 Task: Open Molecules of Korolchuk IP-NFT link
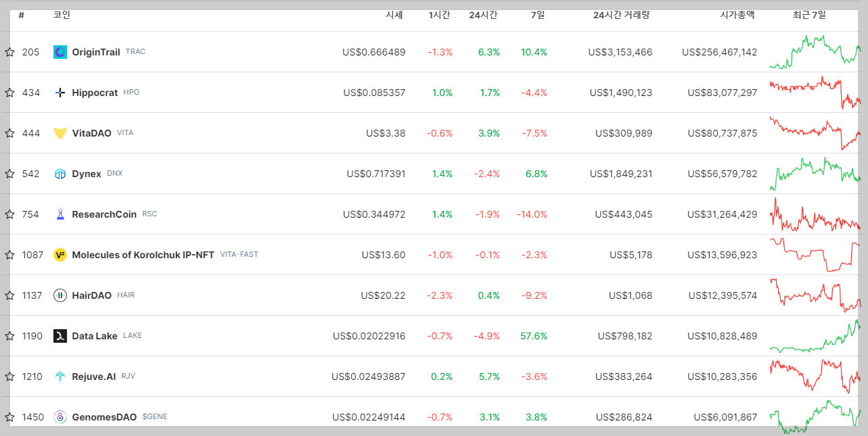[143, 255]
